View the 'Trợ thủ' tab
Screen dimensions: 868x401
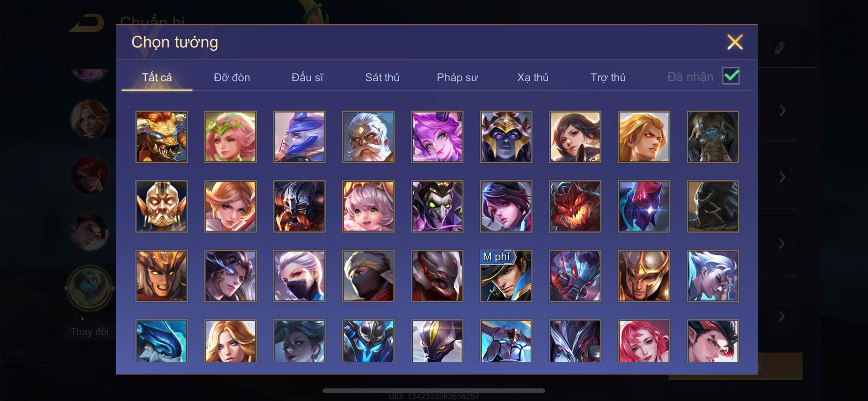pos(608,77)
